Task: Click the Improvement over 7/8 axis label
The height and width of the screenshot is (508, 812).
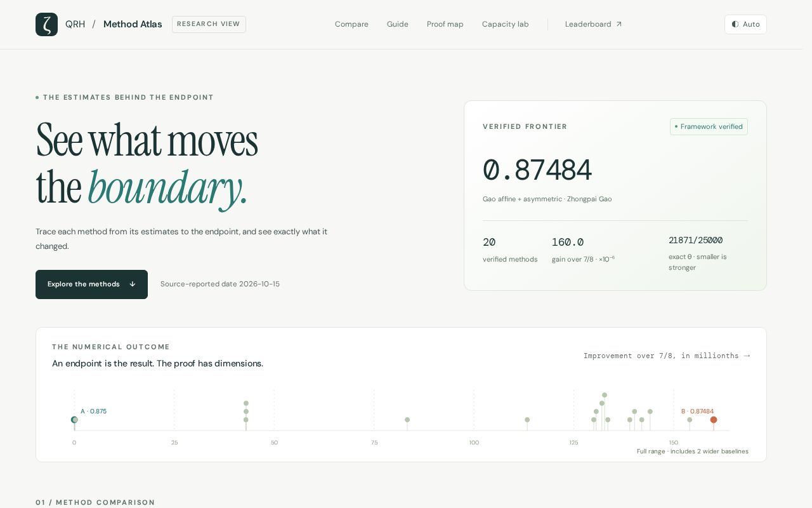Action: 667,356
